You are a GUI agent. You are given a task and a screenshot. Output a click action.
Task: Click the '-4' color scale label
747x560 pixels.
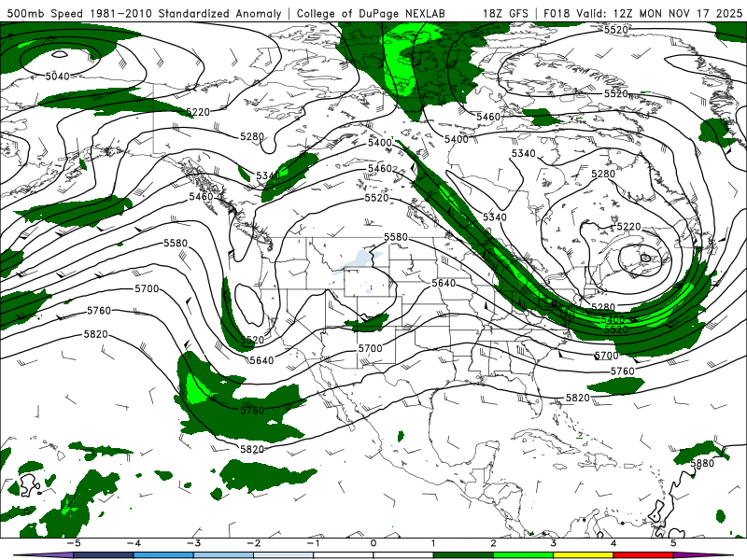pos(134,543)
